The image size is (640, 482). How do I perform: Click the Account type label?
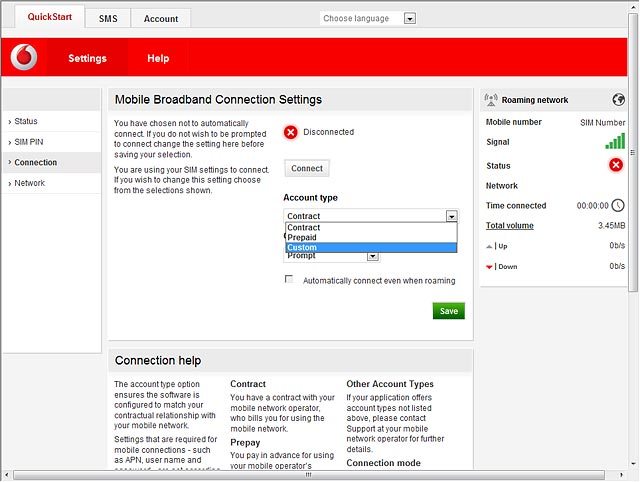click(x=310, y=198)
